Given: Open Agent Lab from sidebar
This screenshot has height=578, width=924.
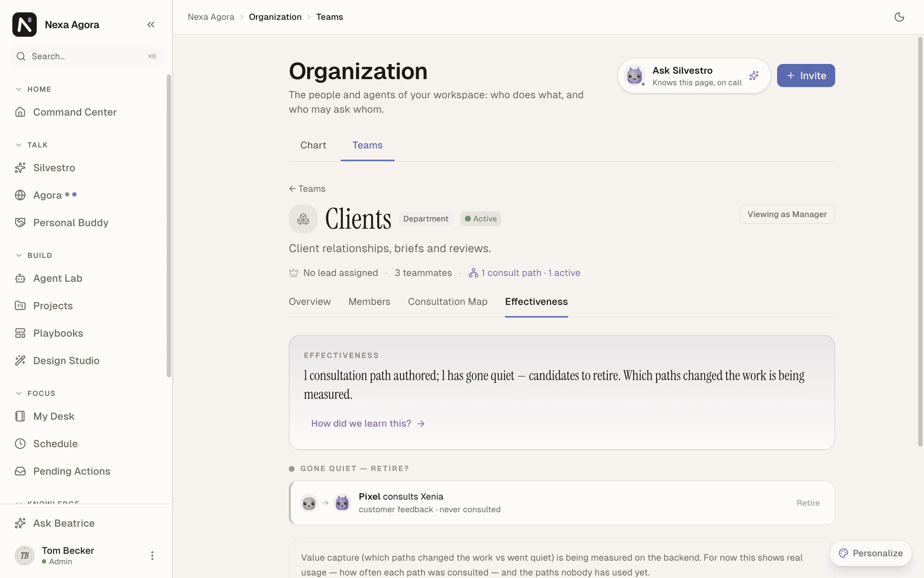Looking at the screenshot, I should [86, 278].
